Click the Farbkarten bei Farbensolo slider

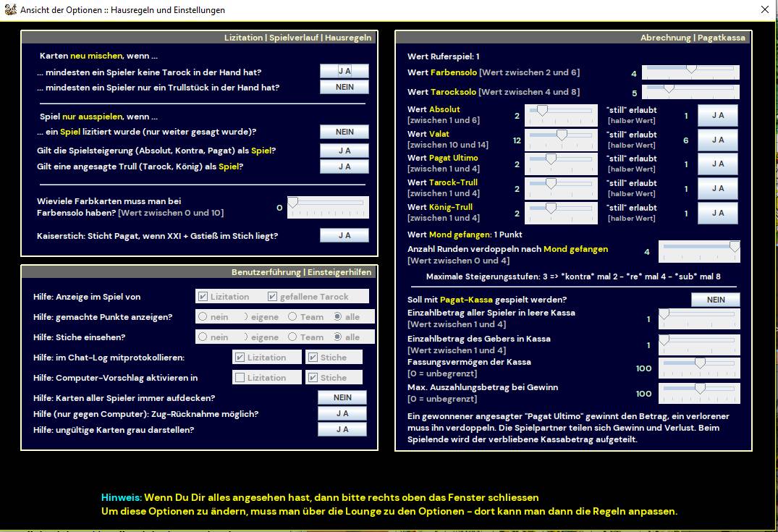[328, 207]
